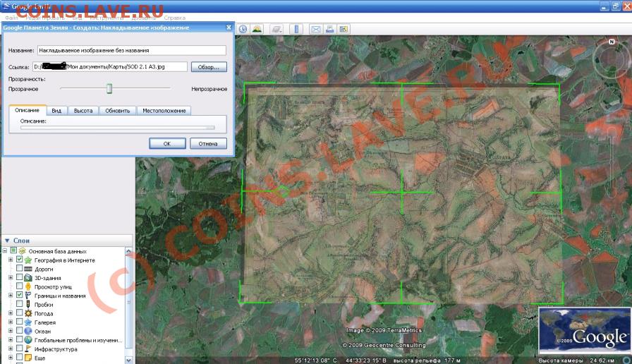This screenshot has height=364, width=632.
Task: Click the Описание field horizontal scrollbar
Action: pyautogui.click(x=117, y=128)
